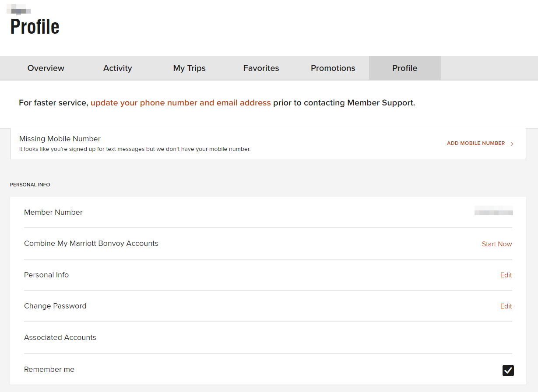View the Promotions tab
The height and width of the screenshot is (392, 538).
[x=333, y=68]
